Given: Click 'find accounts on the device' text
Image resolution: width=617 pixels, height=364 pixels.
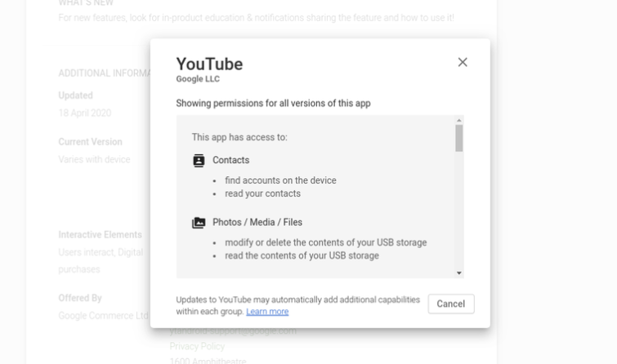Looking at the screenshot, I should coord(280,180).
